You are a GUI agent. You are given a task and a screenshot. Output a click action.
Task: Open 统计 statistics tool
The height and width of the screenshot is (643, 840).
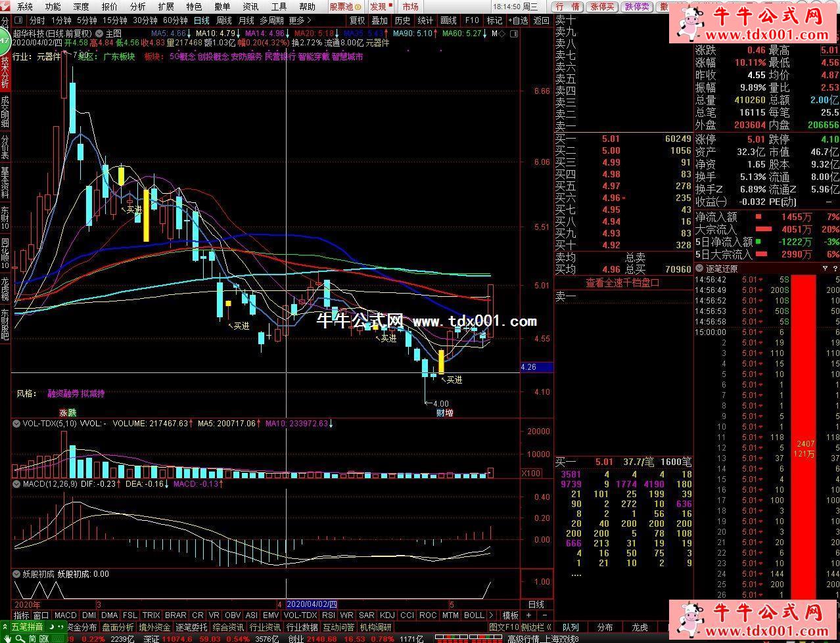pyautogui.click(x=425, y=20)
